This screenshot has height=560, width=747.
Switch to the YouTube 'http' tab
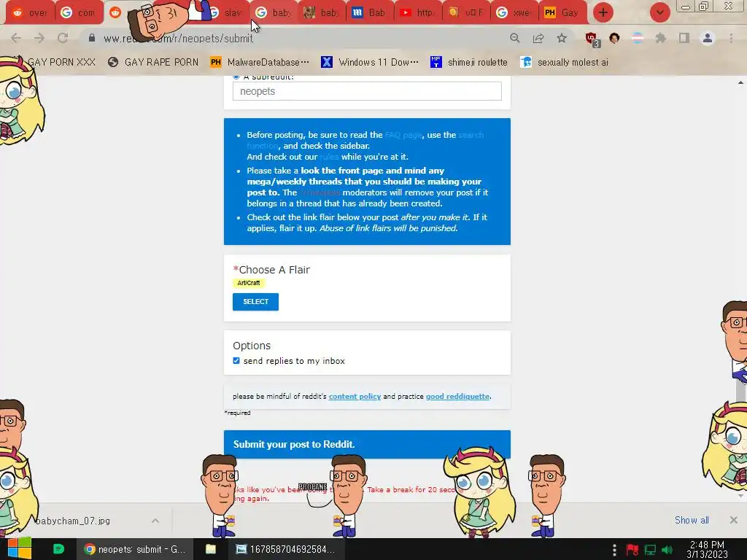417,12
